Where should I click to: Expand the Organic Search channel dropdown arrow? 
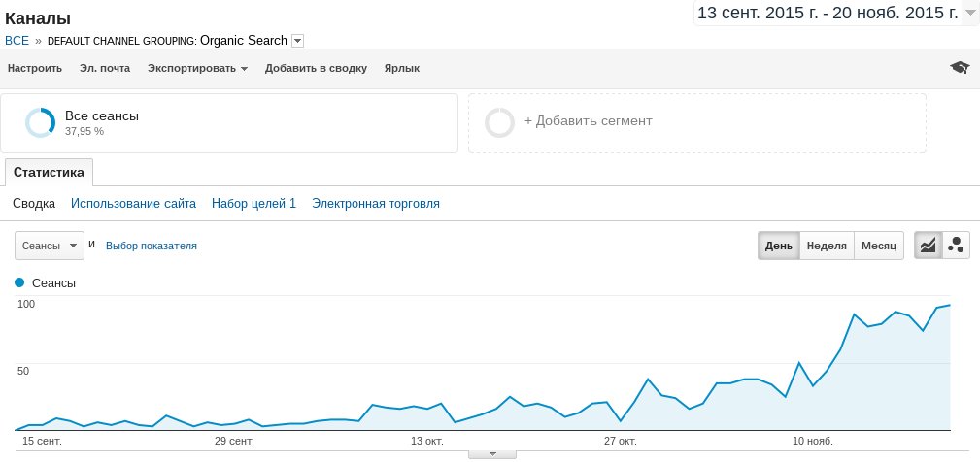[297, 41]
